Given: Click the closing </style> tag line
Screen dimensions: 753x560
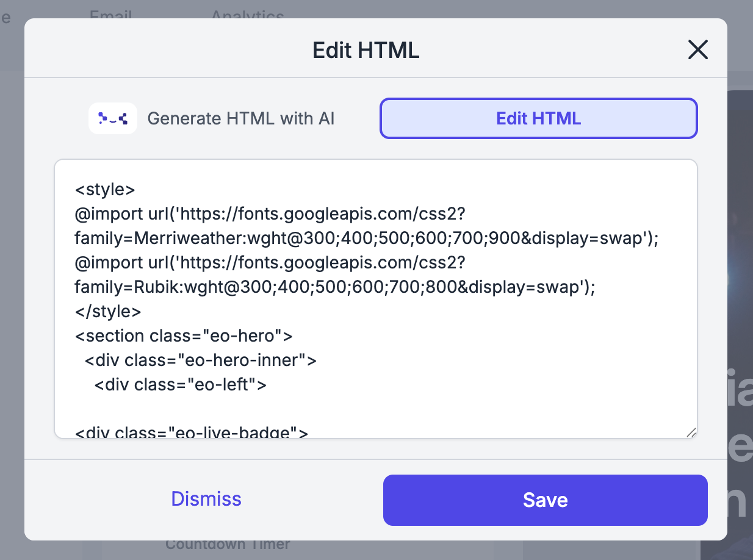Looking at the screenshot, I should pos(108,312).
